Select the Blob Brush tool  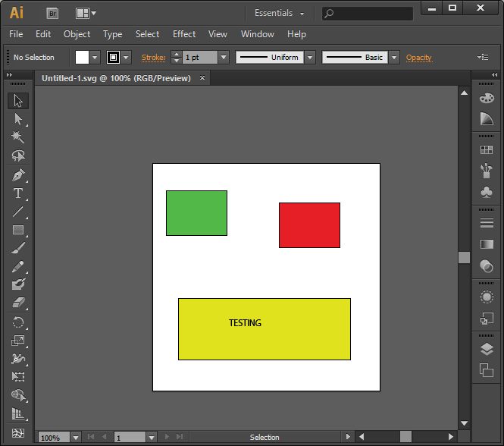[18, 284]
